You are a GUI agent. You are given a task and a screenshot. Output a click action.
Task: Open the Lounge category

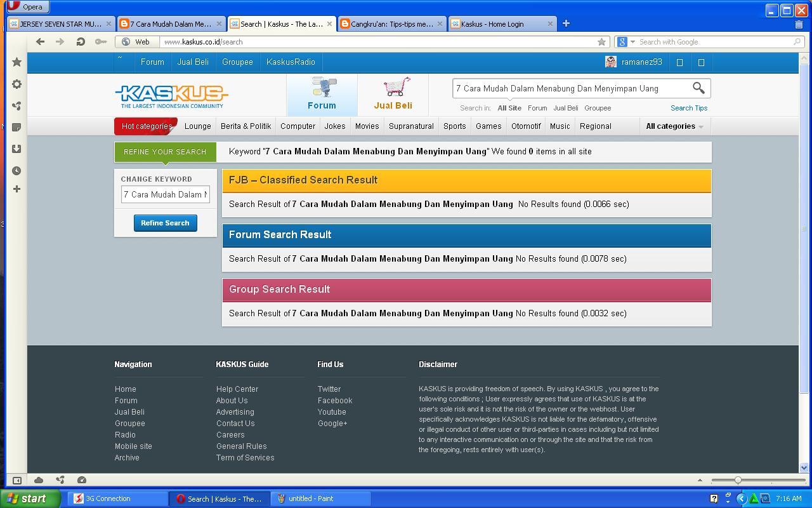point(198,126)
